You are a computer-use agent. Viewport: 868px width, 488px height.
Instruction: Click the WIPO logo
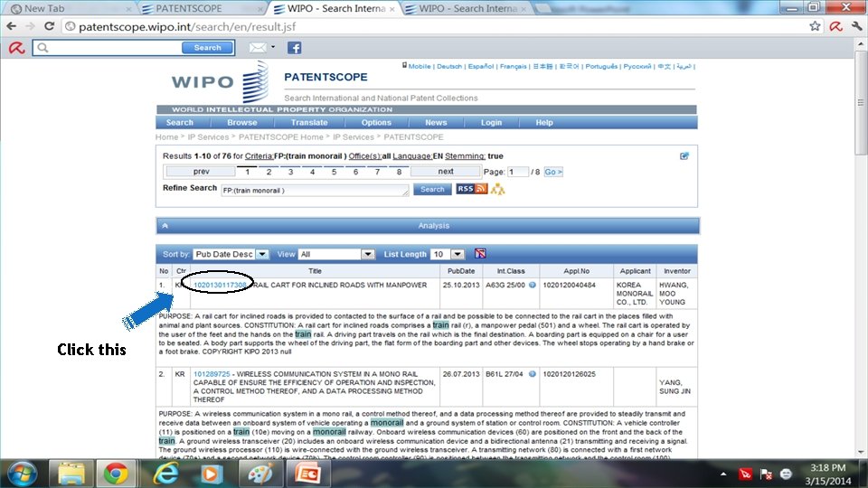coord(221,82)
